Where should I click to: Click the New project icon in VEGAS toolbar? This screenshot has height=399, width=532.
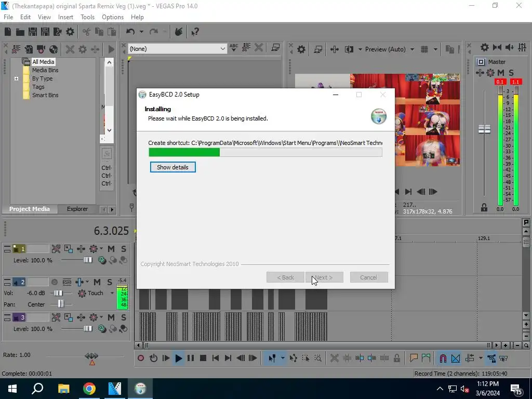(8, 32)
